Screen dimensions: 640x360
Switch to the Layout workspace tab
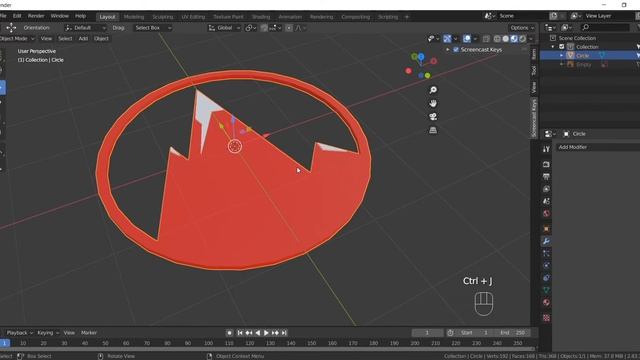coord(107,17)
